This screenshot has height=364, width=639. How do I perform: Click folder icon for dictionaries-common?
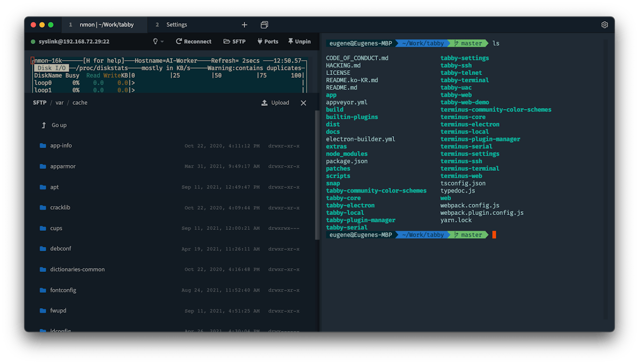[x=43, y=269]
